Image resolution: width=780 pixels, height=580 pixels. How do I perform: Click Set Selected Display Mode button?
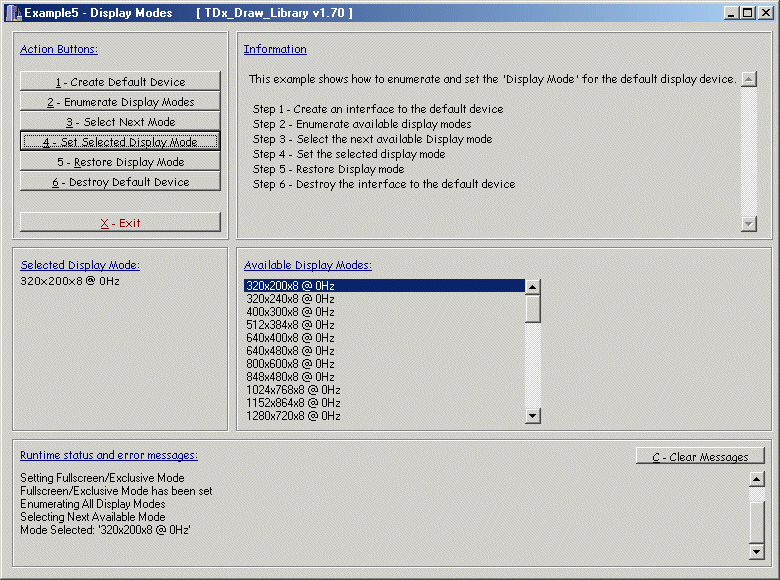[120, 142]
